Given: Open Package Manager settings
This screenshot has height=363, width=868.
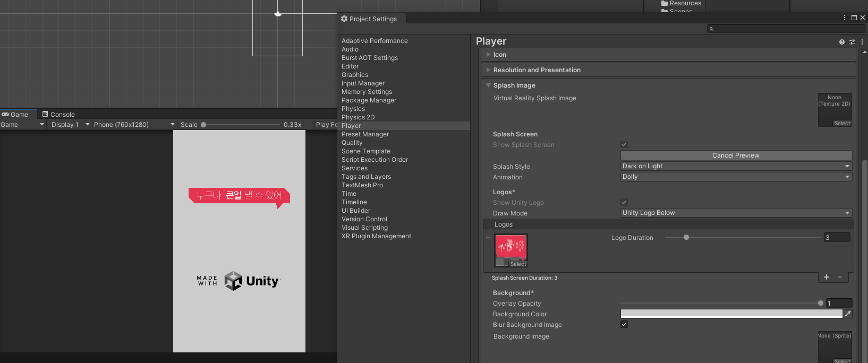Looking at the screenshot, I should pyautogui.click(x=369, y=100).
